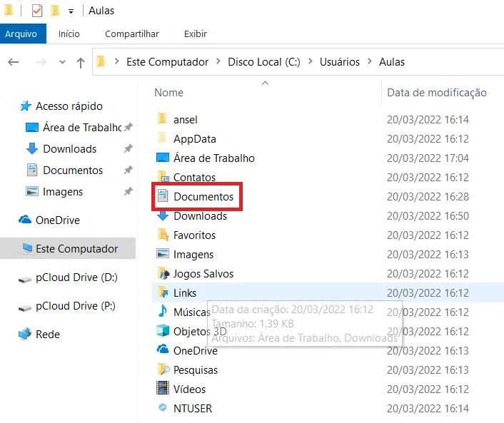
Task: Select the AppData folder icon
Action: pos(162,138)
